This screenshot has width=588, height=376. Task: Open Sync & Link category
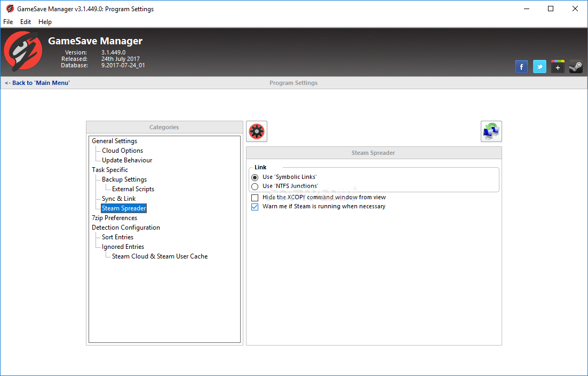point(118,199)
